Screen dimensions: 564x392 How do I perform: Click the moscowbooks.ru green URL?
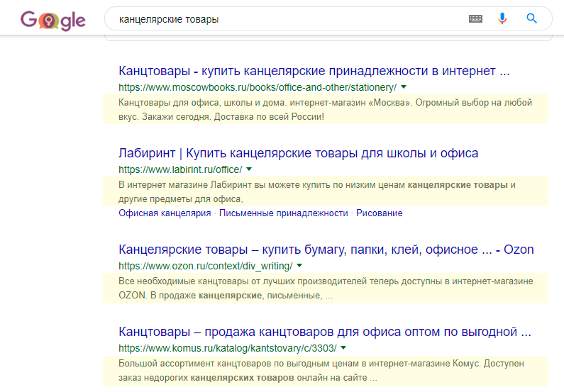(258, 87)
